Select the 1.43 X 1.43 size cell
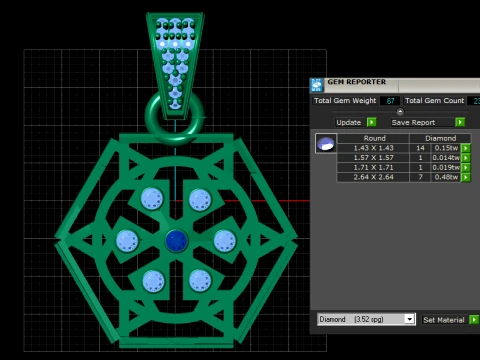This screenshot has width=480, height=360. 373,148
